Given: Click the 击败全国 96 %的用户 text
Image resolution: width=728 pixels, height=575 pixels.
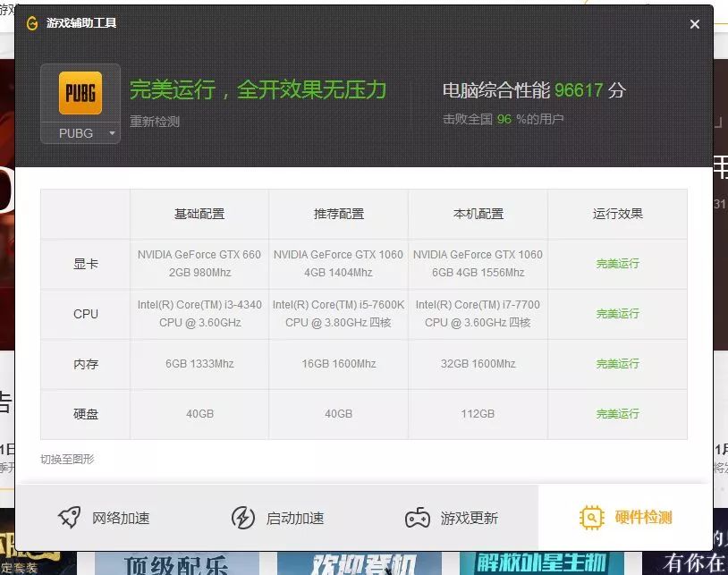Looking at the screenshot, I should coord(504,119).
